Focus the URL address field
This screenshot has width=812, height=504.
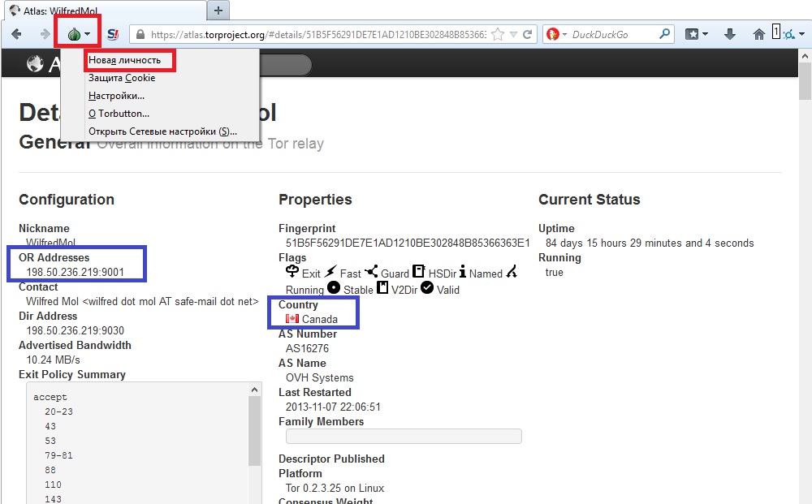tap(318, 35)
